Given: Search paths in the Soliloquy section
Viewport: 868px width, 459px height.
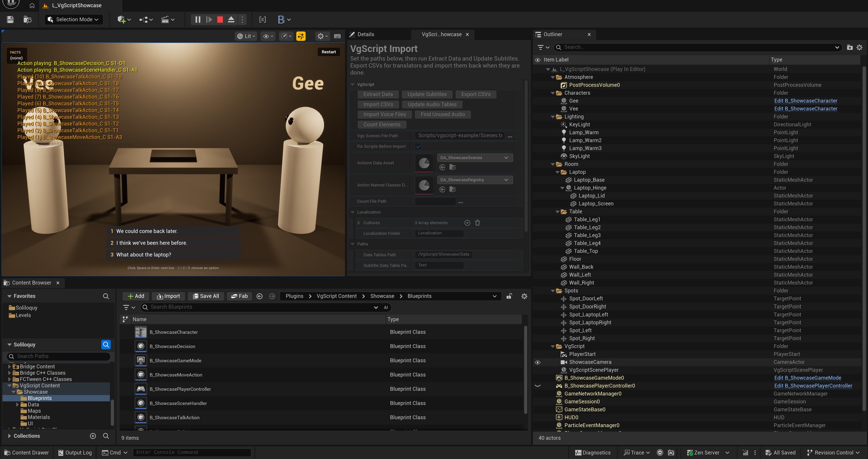Looking at the screenshot, I should pyautogui.click(x=59, y=356).
